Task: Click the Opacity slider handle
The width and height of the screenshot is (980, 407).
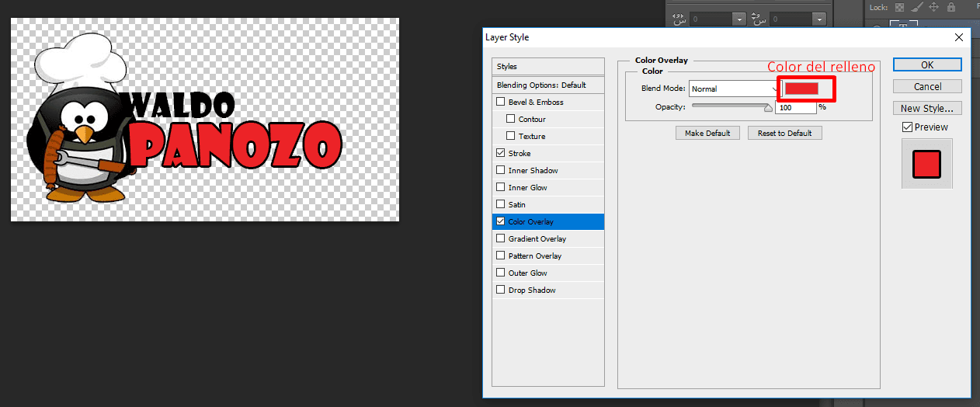Action: tap(769, 108)
